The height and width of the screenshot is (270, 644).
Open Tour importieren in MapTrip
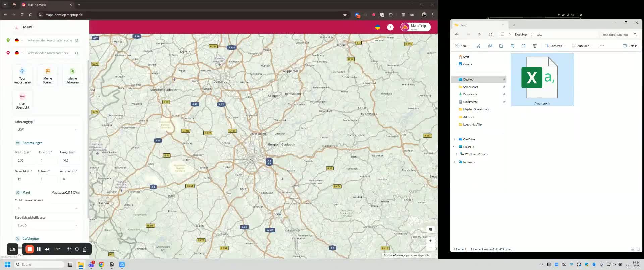coord(22,76)
